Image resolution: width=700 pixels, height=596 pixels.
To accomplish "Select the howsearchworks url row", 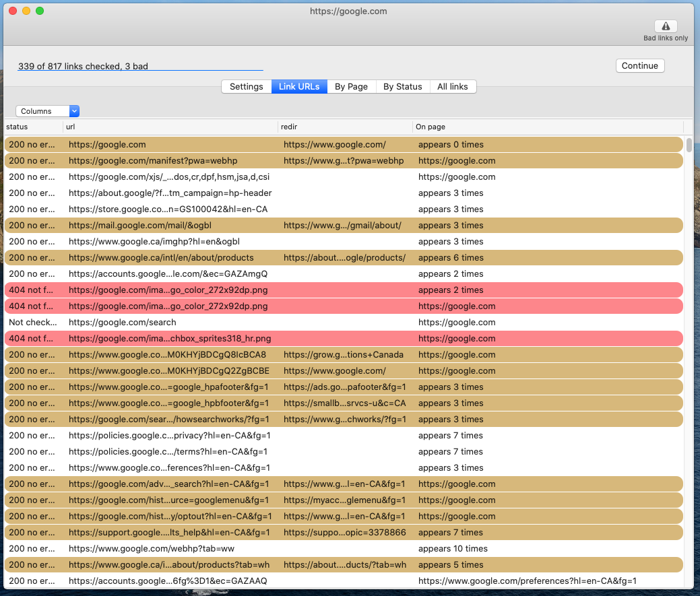I will pyautogui.click(x=344, y=420).
